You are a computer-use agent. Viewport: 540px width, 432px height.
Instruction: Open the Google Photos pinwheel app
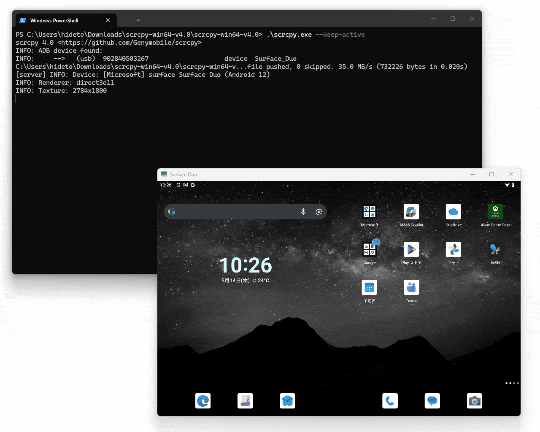point(453,249)
